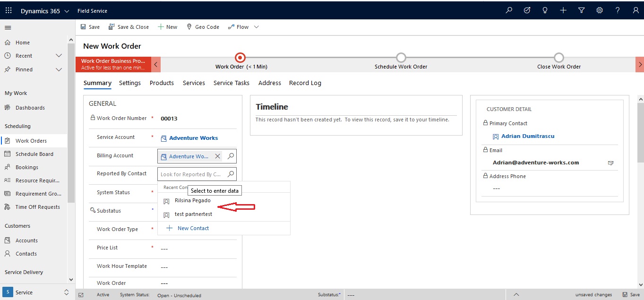
Task: Open the user account profile icon
Action: point(635,10)
